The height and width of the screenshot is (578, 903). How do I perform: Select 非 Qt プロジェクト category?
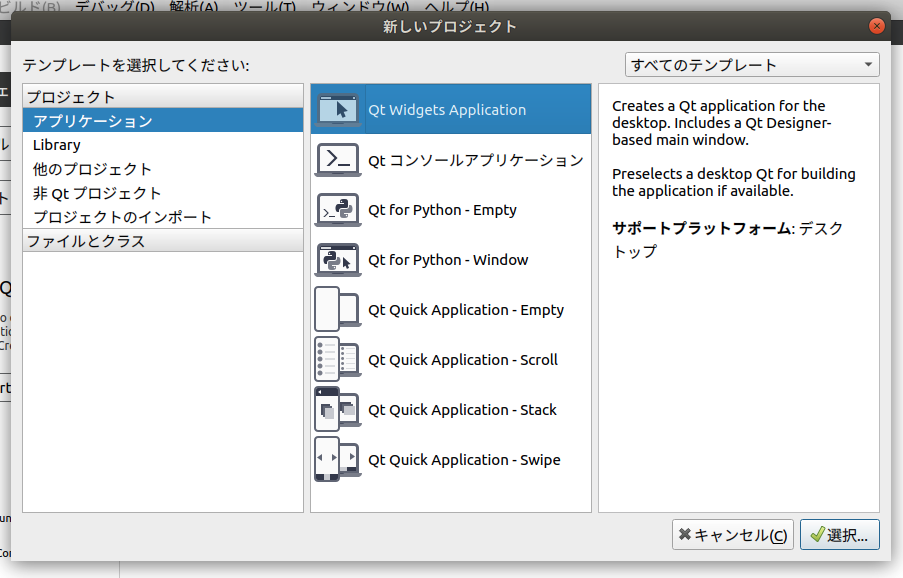97,193
